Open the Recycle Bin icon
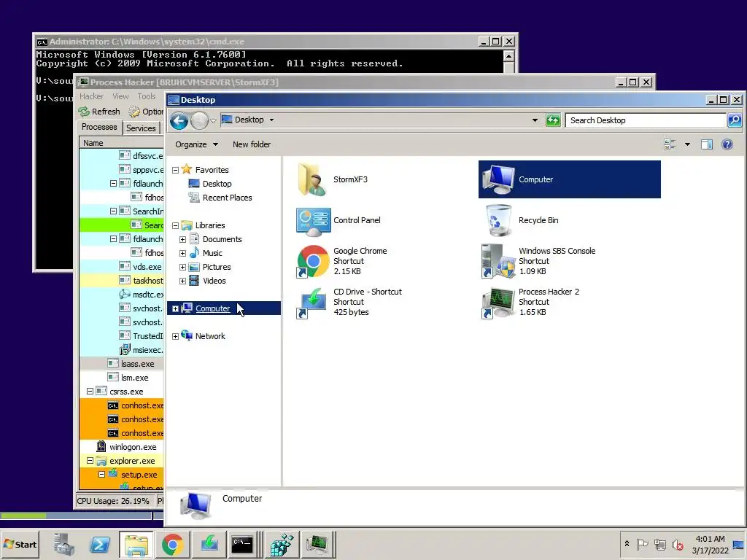Viewport: 747px width, 560px height. click(x=498, y=220)
